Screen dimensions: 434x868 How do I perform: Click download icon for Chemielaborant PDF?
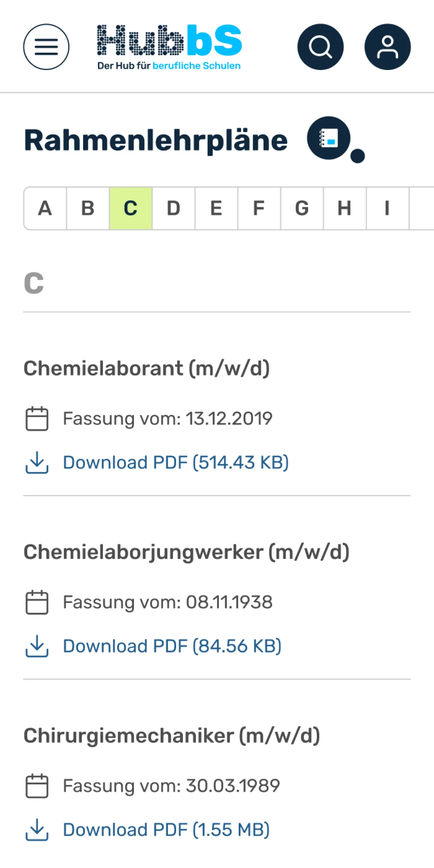tap(37, 462)
